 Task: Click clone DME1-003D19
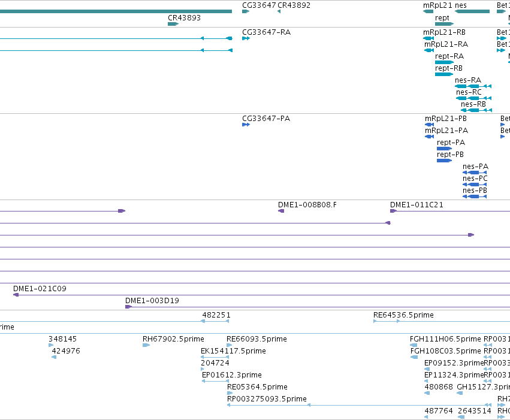pos(152,301)
